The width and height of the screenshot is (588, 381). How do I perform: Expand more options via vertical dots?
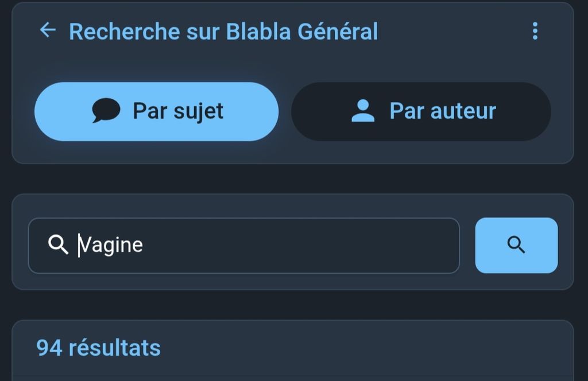[x=535, y=31]
